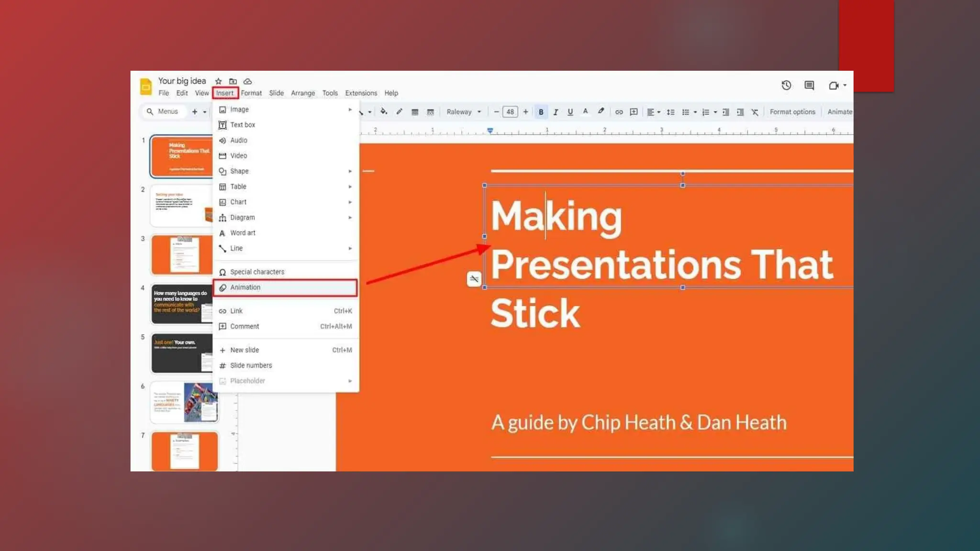Click the fill color paint bucket
This screenshot has height=551, width=980.
(383, 112)
